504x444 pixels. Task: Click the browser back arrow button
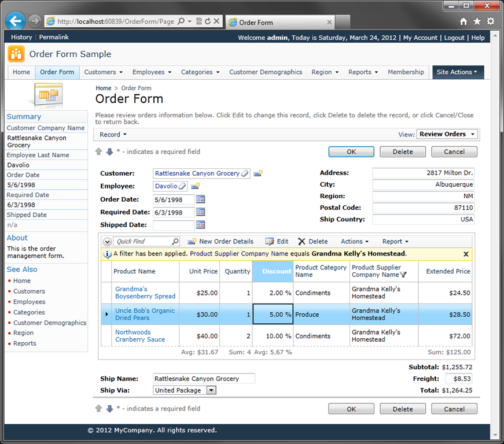pyautogui.click(x=16, y=21)
